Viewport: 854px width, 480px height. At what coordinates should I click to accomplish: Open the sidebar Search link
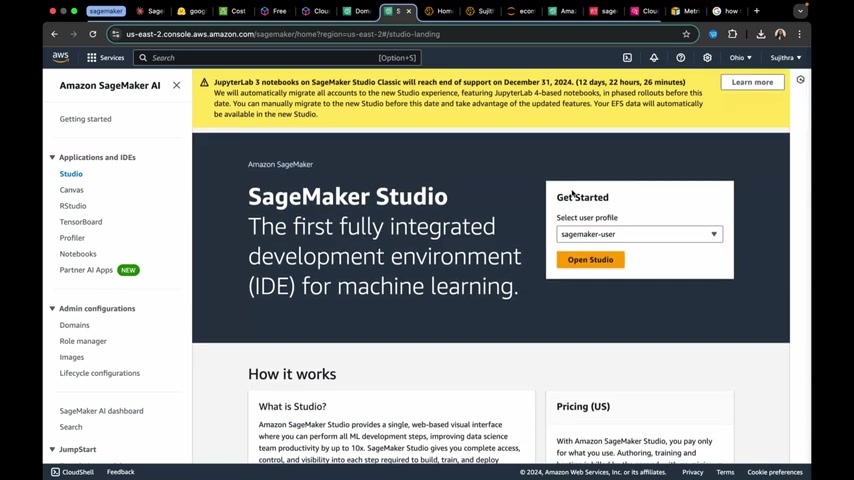click(71, 427)
